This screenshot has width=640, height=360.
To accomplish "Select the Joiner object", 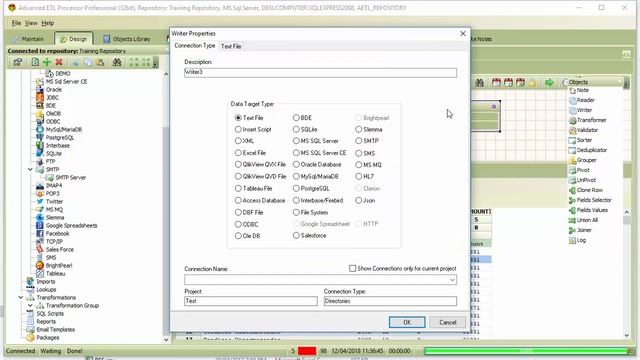I will tap(581, 230).
